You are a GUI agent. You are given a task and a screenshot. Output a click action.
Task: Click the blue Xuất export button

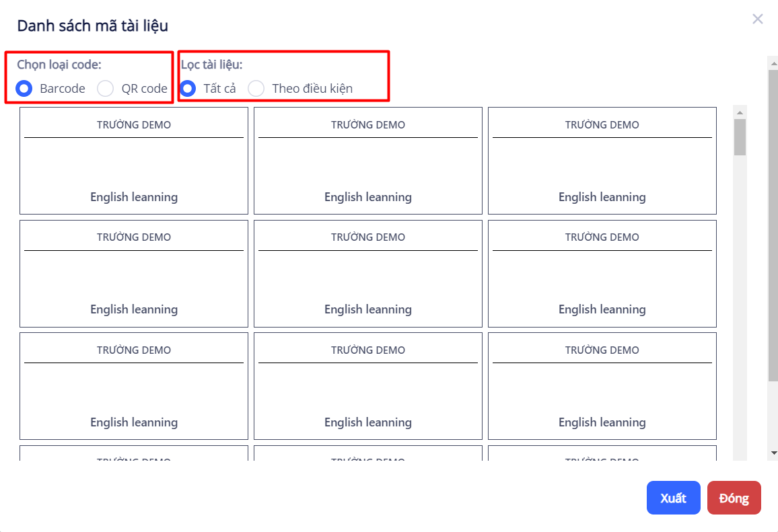(x=673, y=498)
